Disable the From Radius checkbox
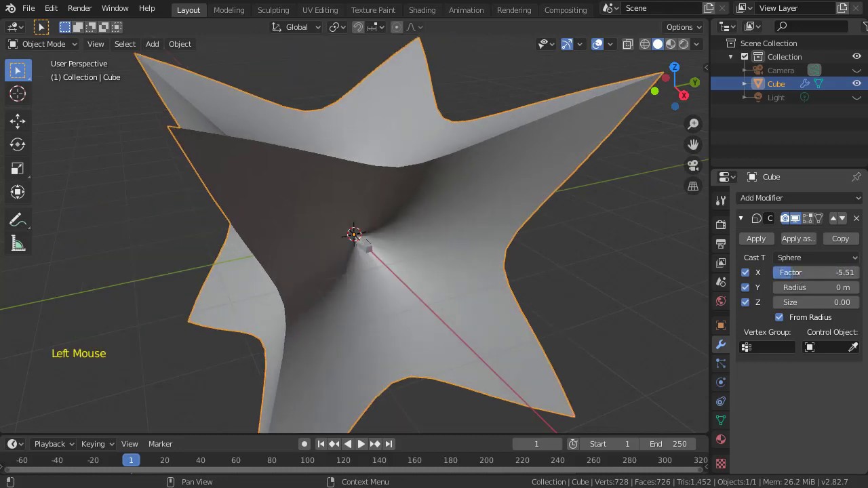The height and width of the screenshot is (488, 868). tap(779, 317)
